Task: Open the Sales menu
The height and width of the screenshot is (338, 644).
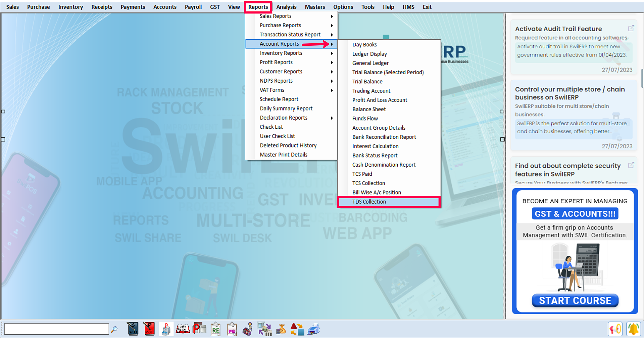Action: 12,7
